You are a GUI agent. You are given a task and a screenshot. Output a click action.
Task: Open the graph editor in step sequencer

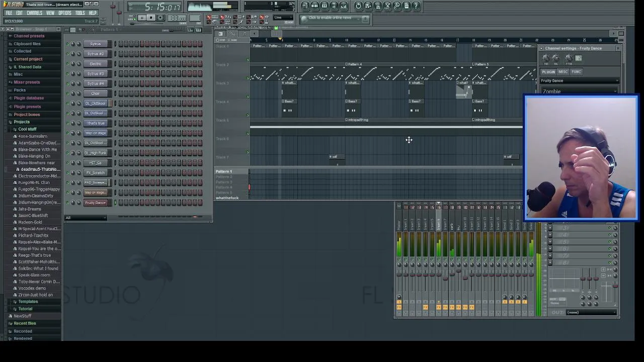[191, 30]
